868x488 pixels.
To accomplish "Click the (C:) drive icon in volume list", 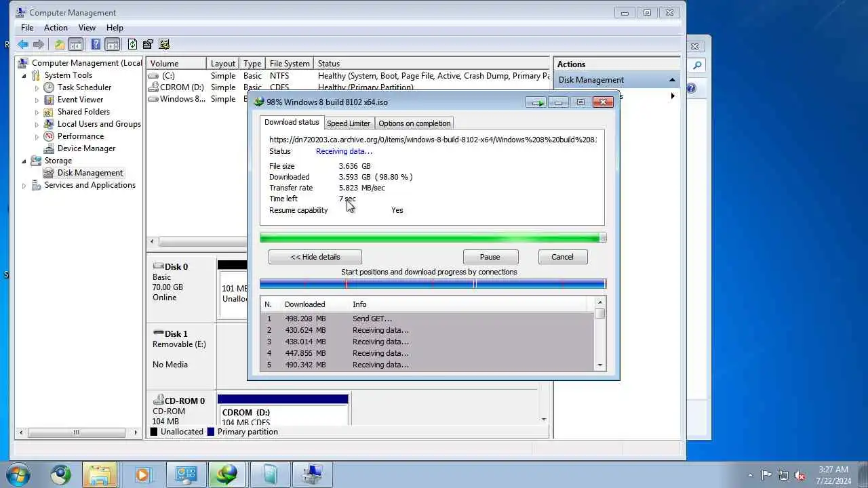I will tap(154, 76).
